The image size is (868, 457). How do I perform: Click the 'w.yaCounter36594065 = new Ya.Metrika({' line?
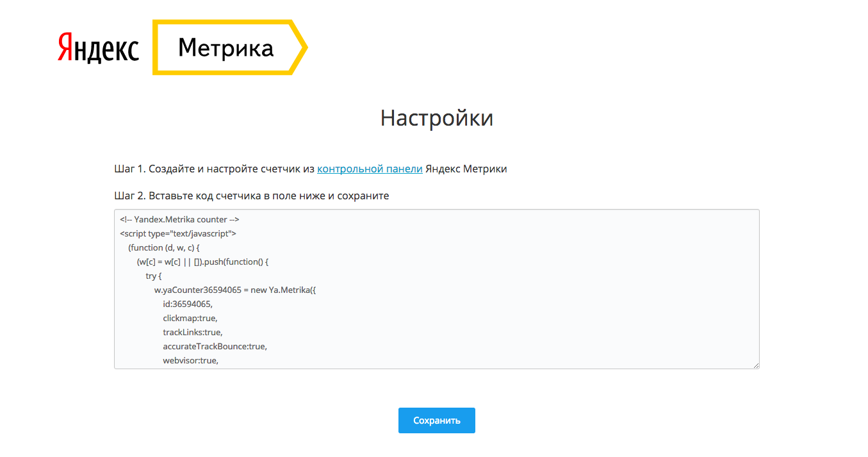click(x=235, y=290)
